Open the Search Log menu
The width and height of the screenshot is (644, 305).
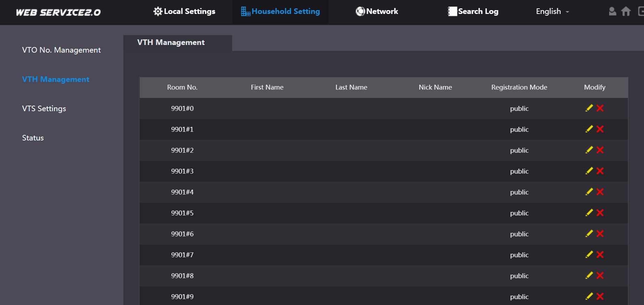(x=473, y=12)
